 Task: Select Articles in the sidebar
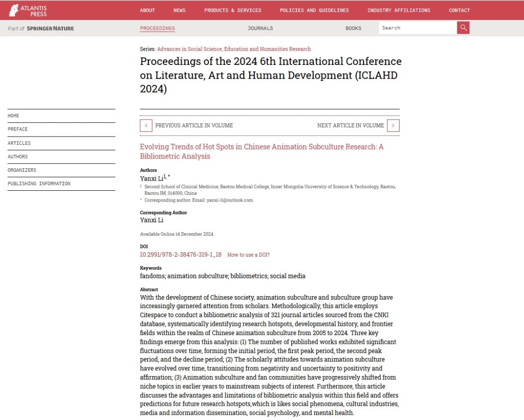(x=61, y=143)
